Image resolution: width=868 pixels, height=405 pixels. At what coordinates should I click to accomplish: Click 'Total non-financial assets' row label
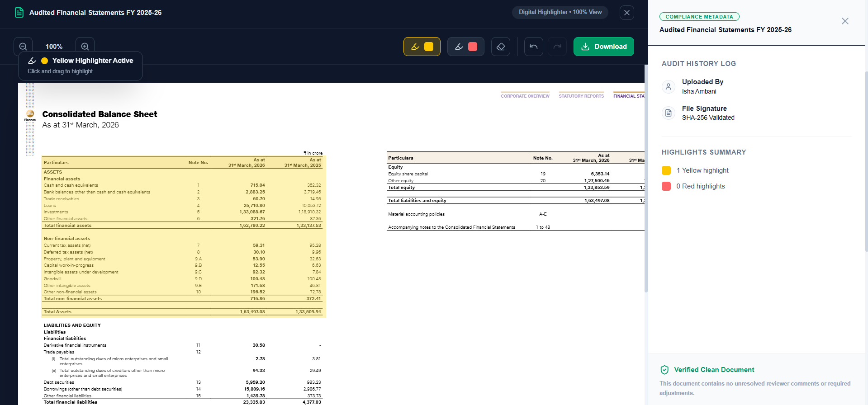pos(72,299)
